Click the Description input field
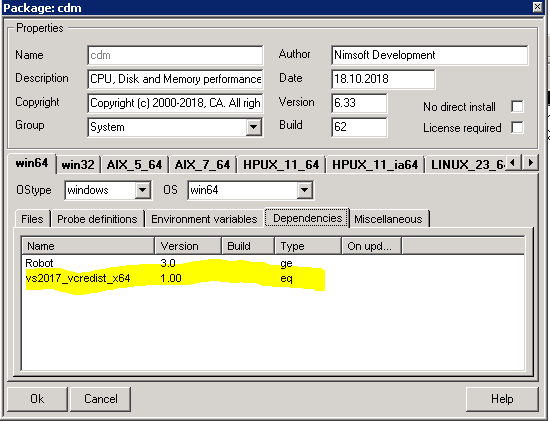 click(x=175, y=79)
